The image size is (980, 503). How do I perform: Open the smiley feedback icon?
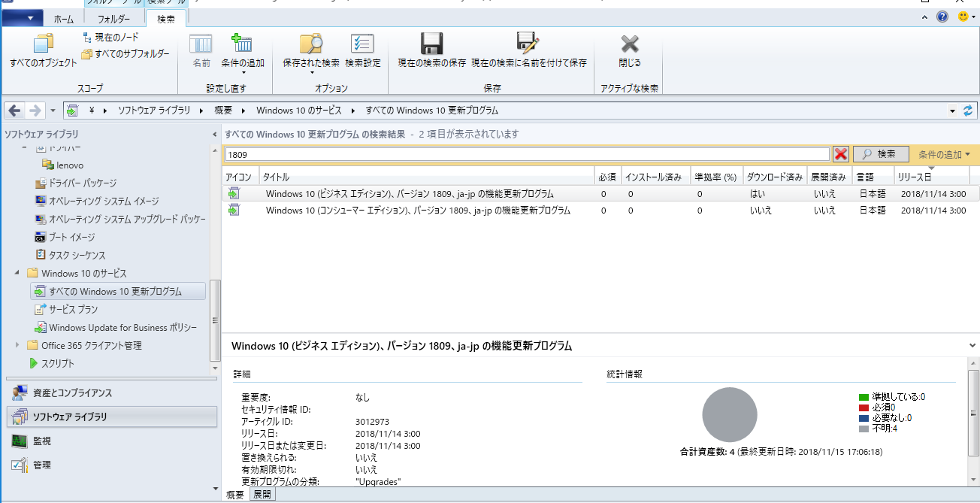coord(963,16)
